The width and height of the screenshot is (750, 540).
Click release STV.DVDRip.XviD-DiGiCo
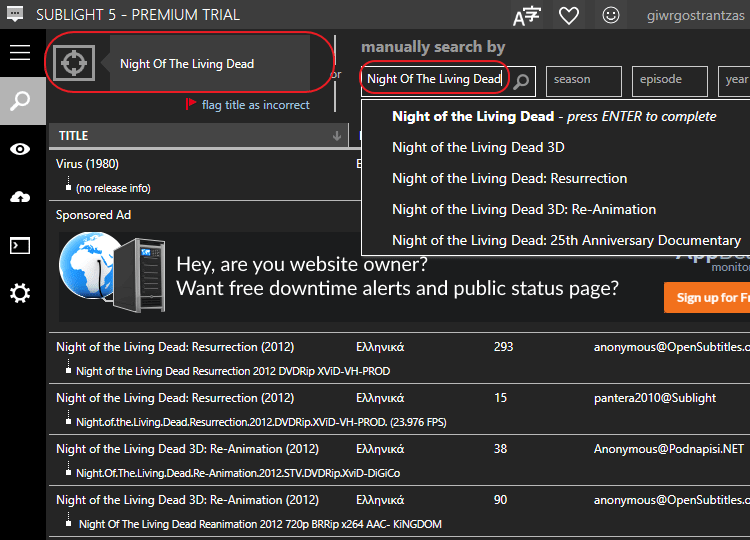(x=238, y=473)
